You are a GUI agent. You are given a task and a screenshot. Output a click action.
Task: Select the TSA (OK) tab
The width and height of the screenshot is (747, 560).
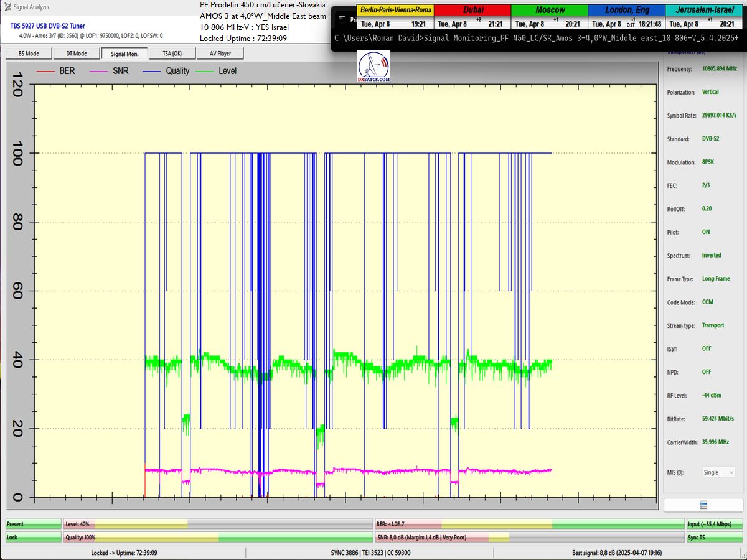[x=172, y=54]
